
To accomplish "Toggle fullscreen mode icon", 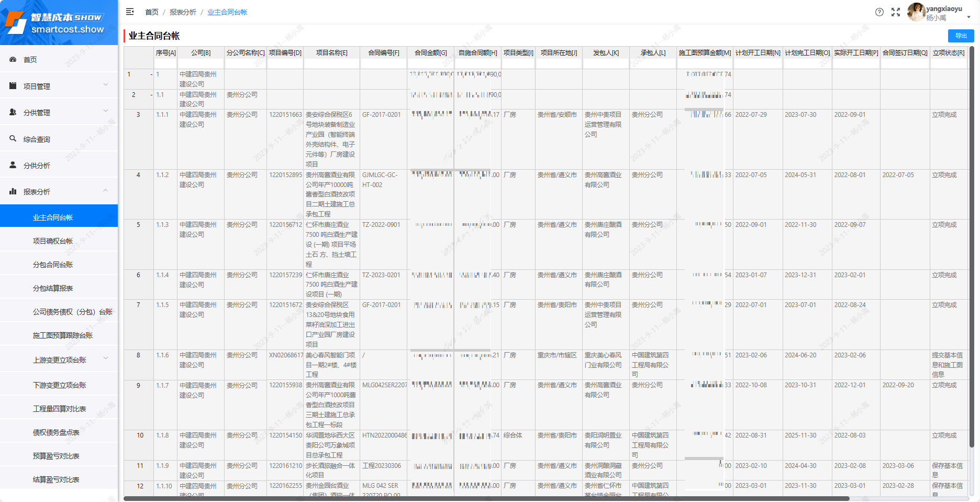I will coord(896,12).
